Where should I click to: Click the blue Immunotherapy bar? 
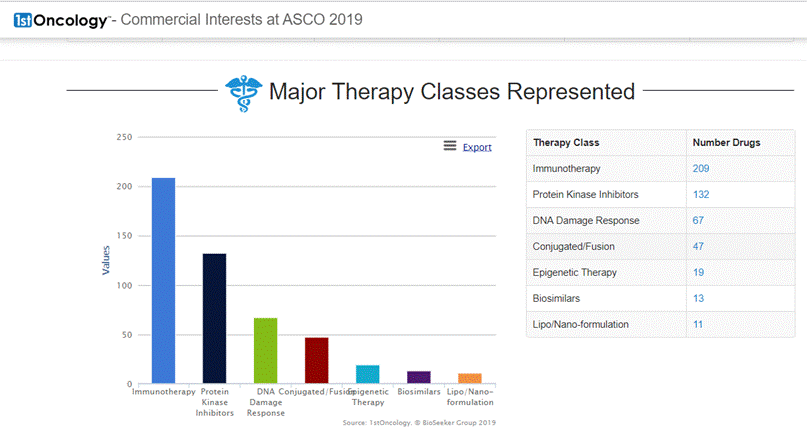click(163, 280)
